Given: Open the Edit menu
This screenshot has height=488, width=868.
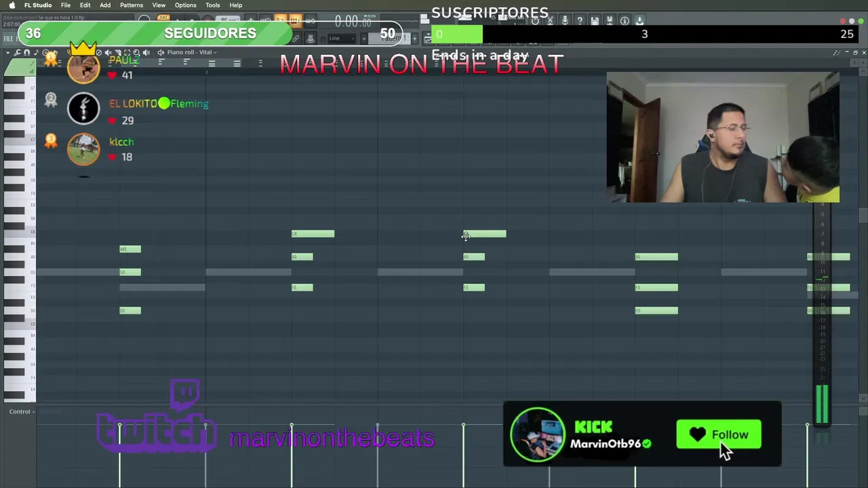Looking at the screenshot, I should (x=85, y=5).
